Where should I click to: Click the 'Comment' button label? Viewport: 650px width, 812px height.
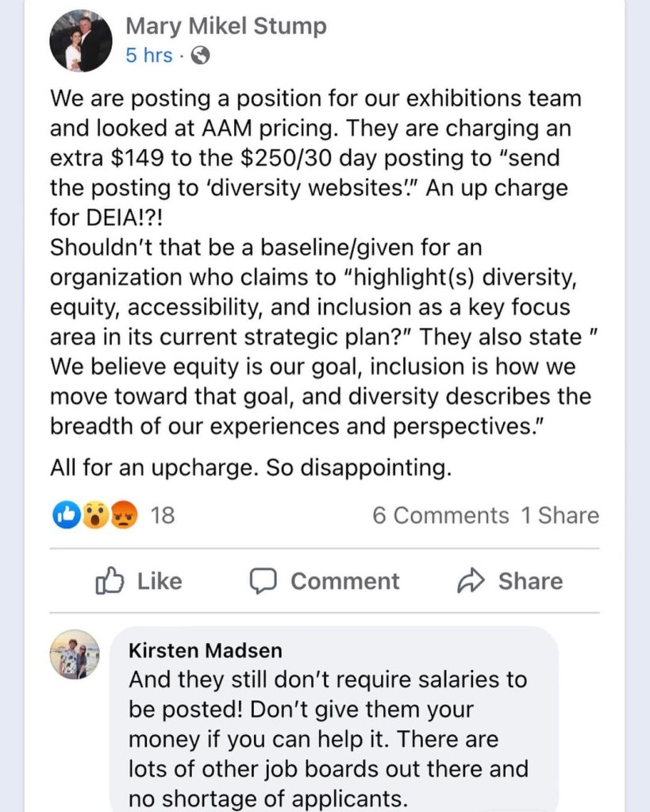click(x=344, y=582)
